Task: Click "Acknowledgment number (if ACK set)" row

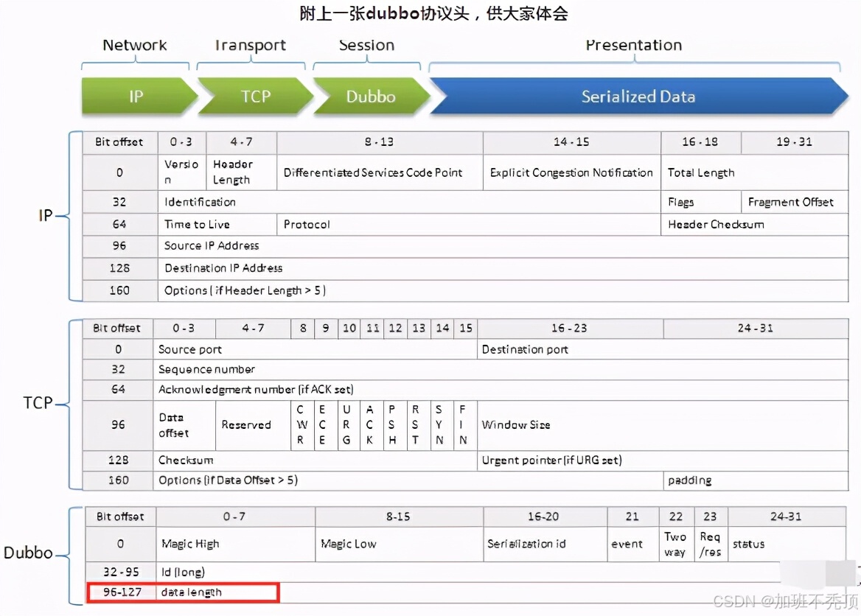Action: [x=501, y=390]
